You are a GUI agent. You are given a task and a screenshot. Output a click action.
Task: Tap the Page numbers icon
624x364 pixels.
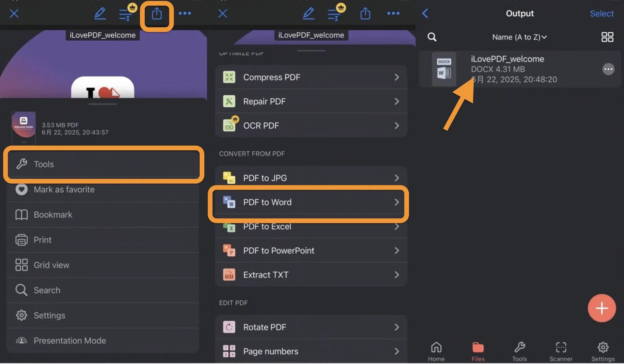[229, 351]
